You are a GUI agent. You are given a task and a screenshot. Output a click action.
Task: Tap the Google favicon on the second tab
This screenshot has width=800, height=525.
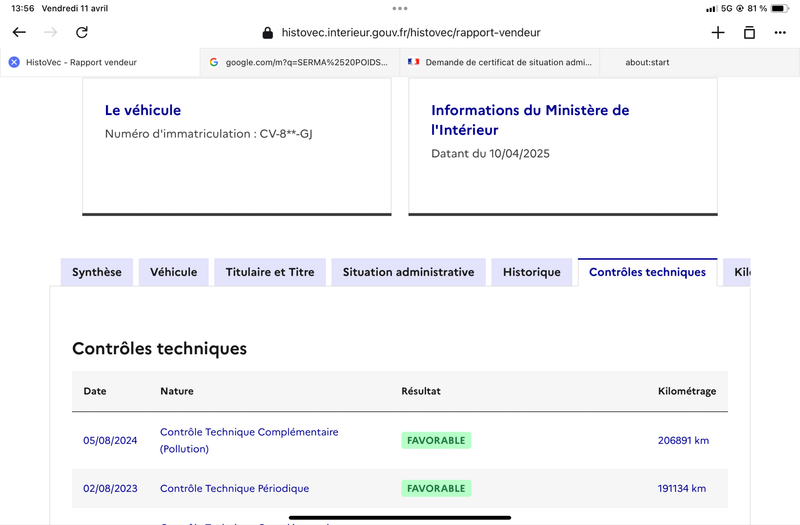pyautogui.click(x=214, y=62)
